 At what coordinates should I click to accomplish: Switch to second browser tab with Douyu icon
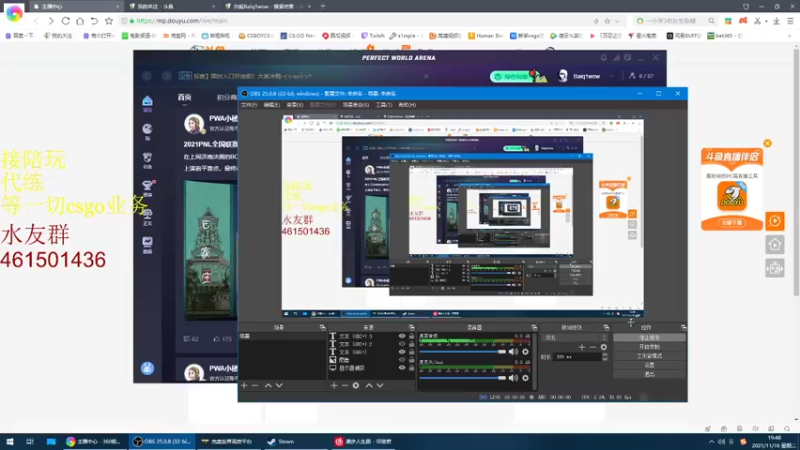pos(171,6)
